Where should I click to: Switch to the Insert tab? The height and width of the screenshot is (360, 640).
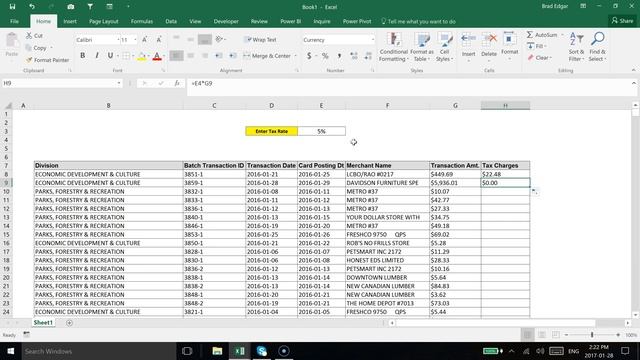[70, 21]
